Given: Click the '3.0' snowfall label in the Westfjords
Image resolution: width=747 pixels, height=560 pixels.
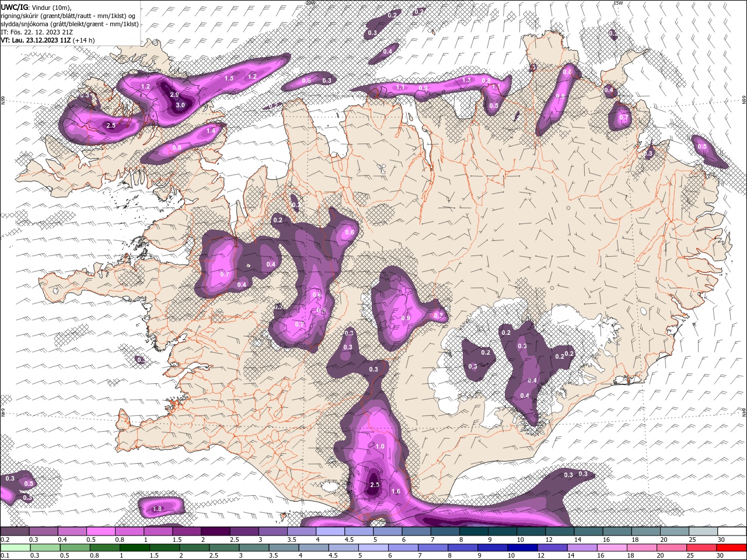Looking at the screenshot, I should [x=180, y=105].
